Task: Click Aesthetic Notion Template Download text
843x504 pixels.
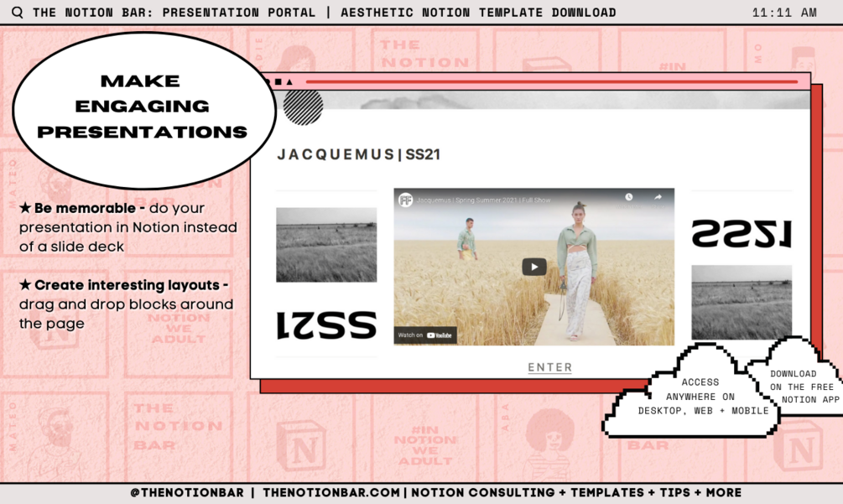Action: 478,13
